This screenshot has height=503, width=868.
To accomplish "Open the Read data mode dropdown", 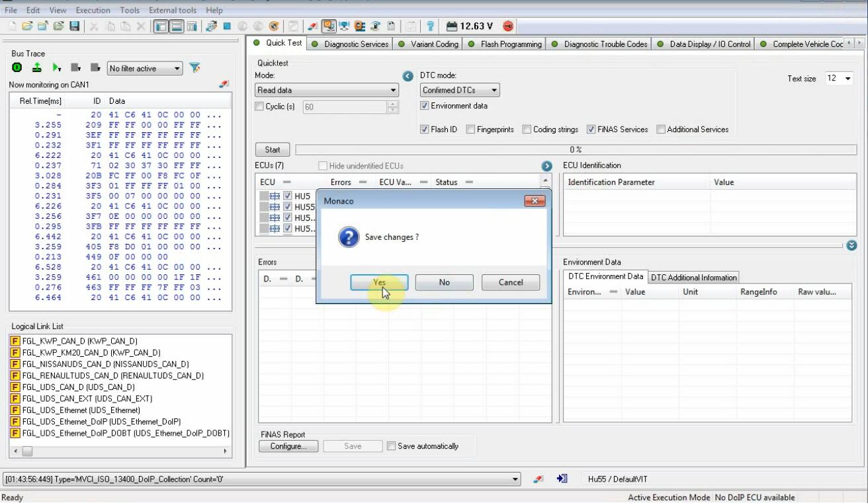I will [x=327, y=91].
